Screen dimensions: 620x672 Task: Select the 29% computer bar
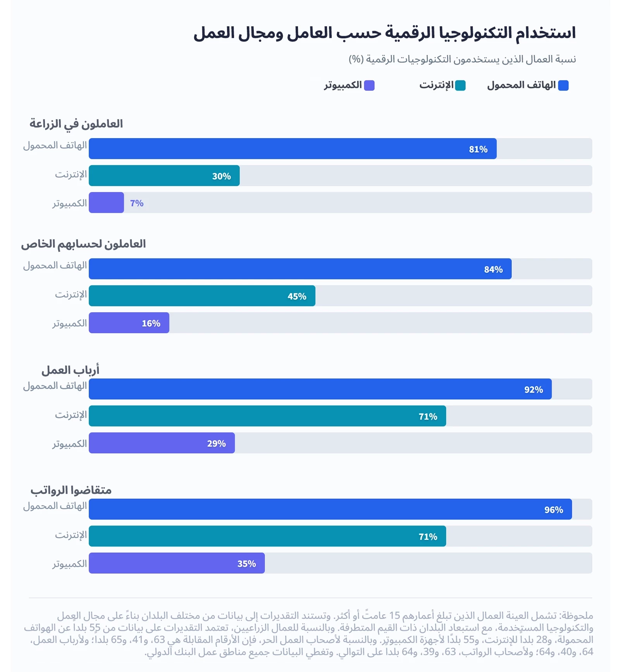[162, 443]
